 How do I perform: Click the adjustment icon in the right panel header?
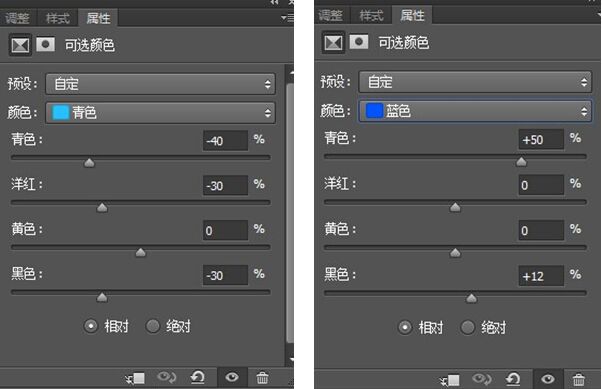[x=333, y=43]
